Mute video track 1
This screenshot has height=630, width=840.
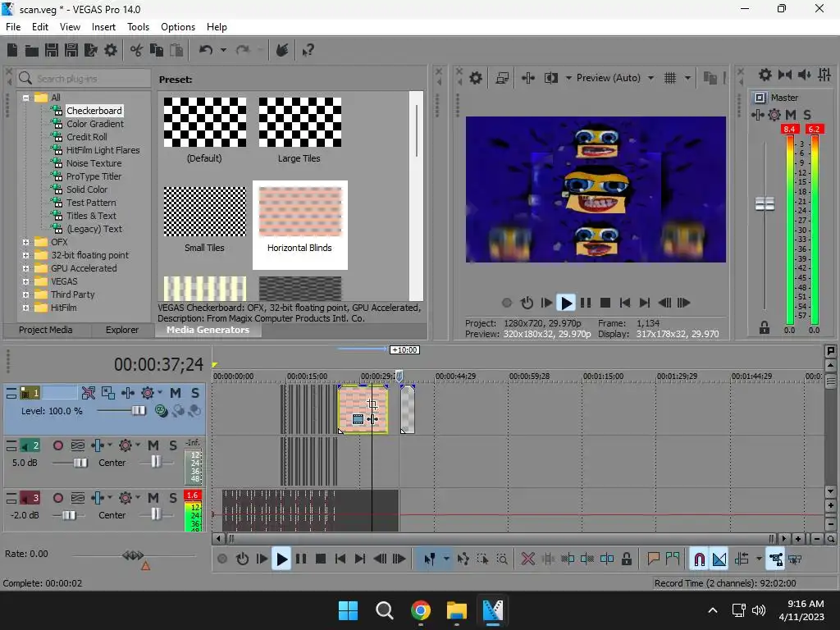pos(176,393)
